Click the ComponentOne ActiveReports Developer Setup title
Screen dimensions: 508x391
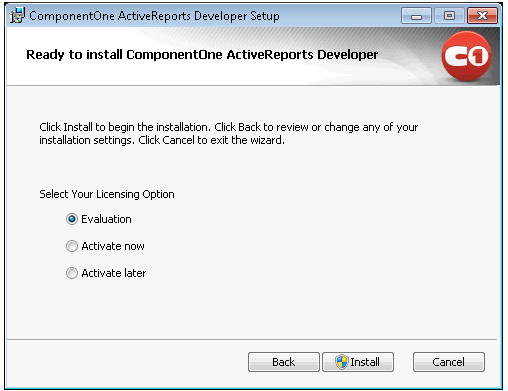154,16
